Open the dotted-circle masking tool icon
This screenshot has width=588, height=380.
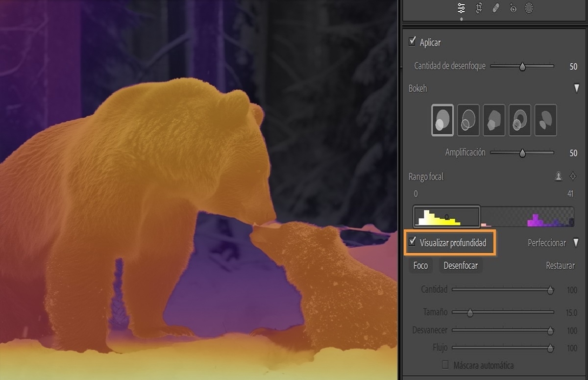(x=529, y=8)
